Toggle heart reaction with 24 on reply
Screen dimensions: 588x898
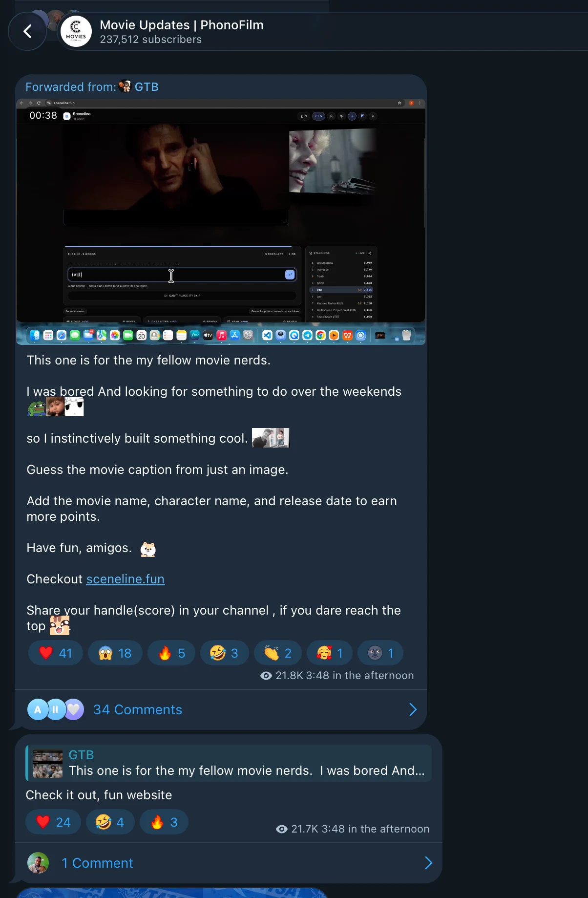click(53, 822)
